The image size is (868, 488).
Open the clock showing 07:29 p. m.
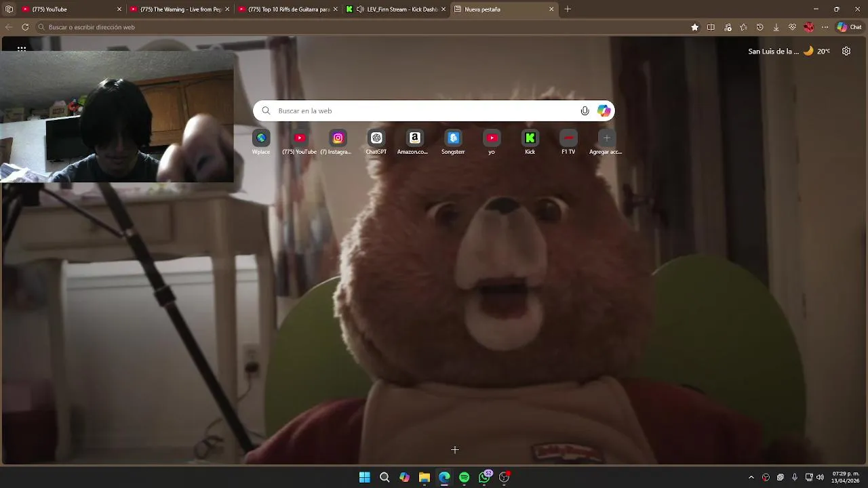[x=846, y=477]
